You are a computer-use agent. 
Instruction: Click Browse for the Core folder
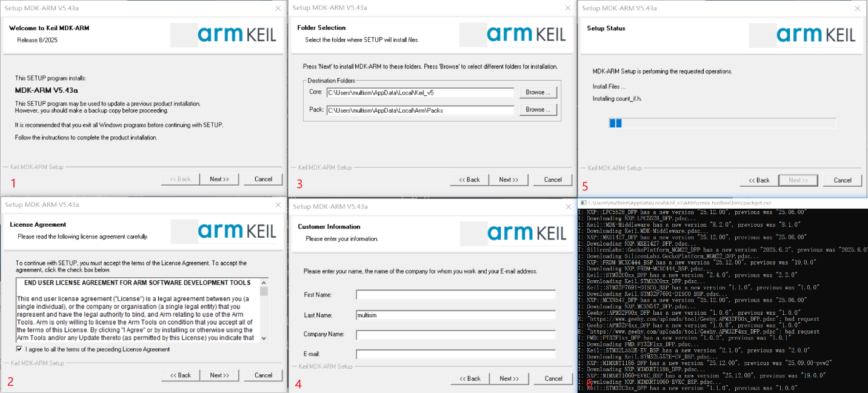pyautogui.click(x=538, y=92)
